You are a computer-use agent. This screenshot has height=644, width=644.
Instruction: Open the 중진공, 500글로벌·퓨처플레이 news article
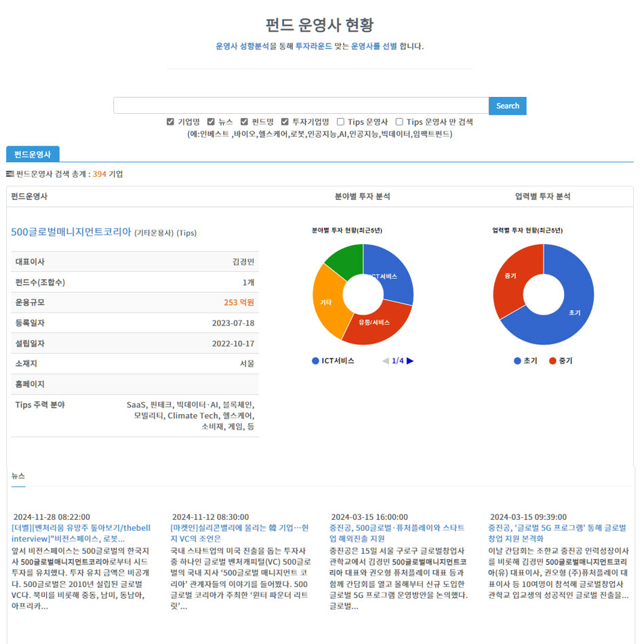(x=397, y=533)
